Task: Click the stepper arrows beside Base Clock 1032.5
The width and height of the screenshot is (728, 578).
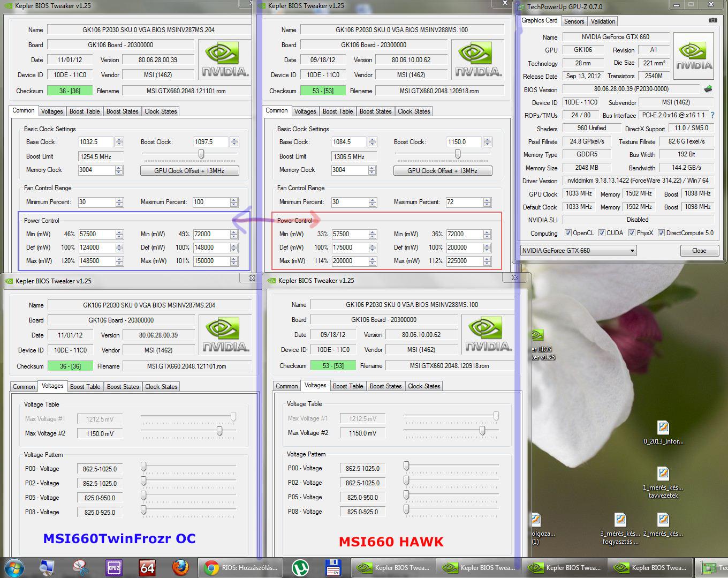Action: (x=119, y=142)
